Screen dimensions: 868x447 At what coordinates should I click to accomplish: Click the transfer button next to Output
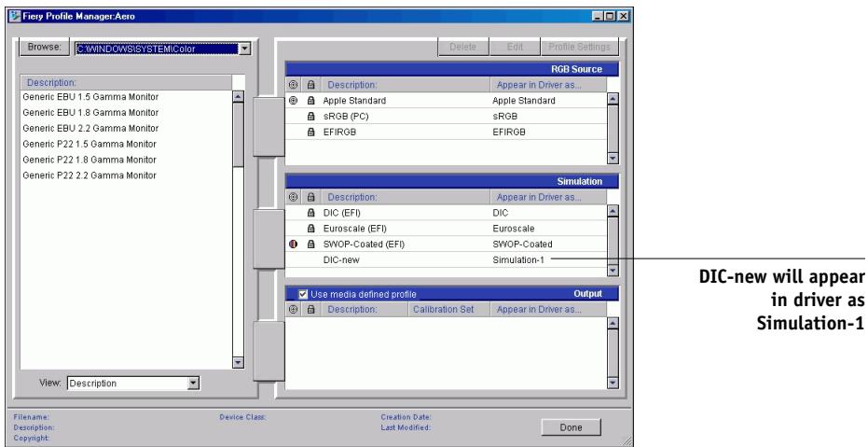click(x=269, y=351)
